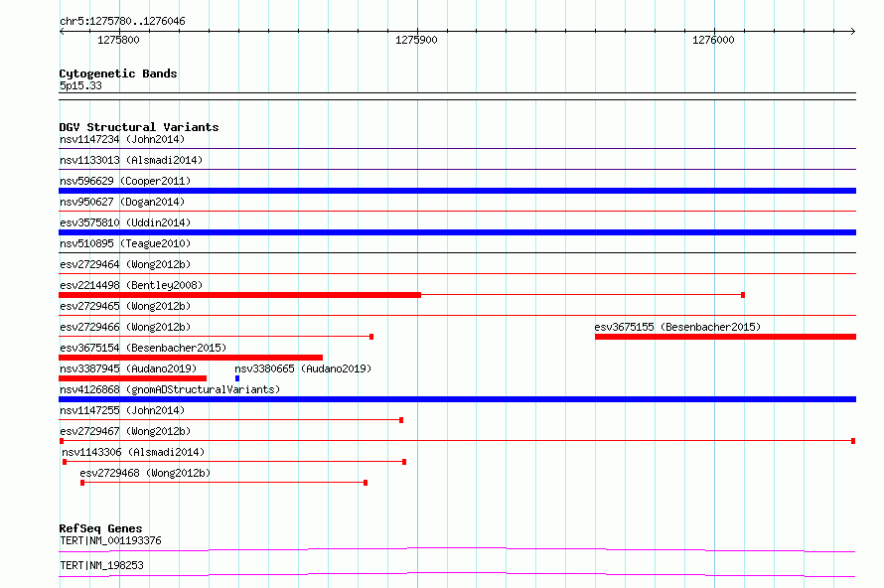Open variant esv2729467 (Wong2012b)

pos(125,431)
